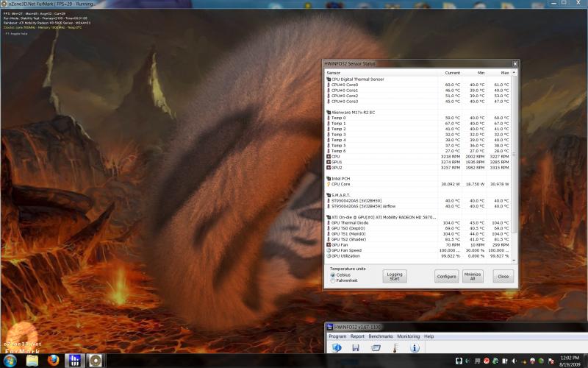Select the Alienware M17x-R2 EC group
Viewport: 588px width, 368px height.
(417, 113)
